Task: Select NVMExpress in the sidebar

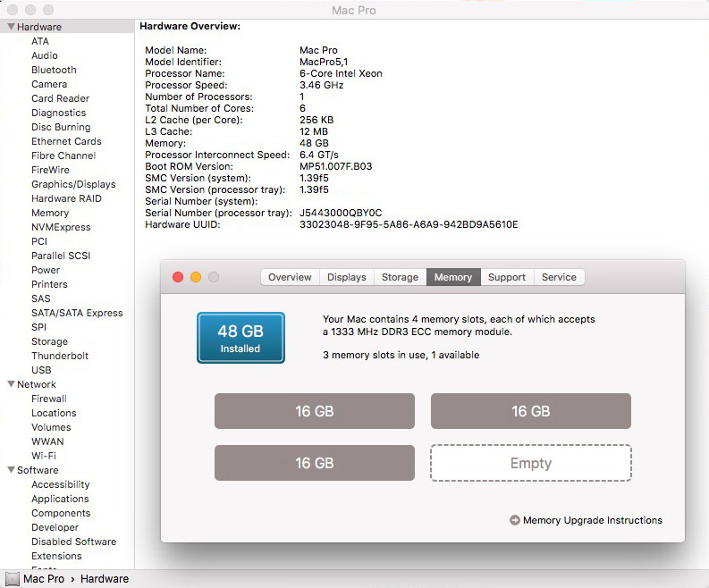Action: click(61, 227)
